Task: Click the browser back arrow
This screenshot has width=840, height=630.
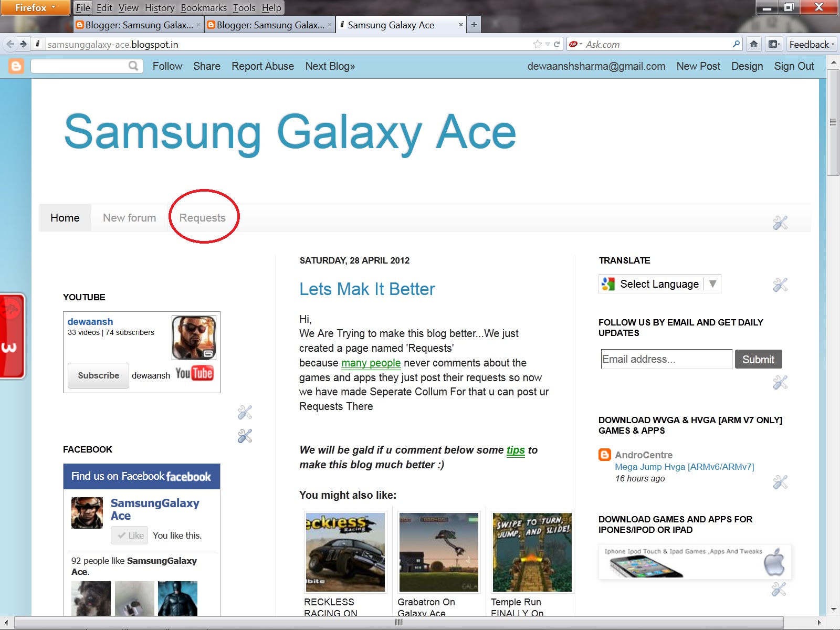Action: click(10, 44)
